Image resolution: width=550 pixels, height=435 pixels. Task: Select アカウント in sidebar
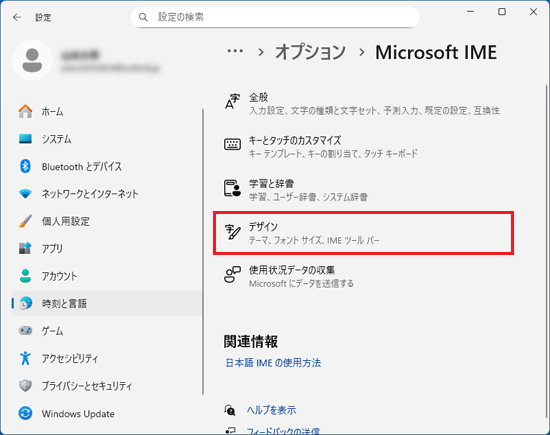(107, 276)
